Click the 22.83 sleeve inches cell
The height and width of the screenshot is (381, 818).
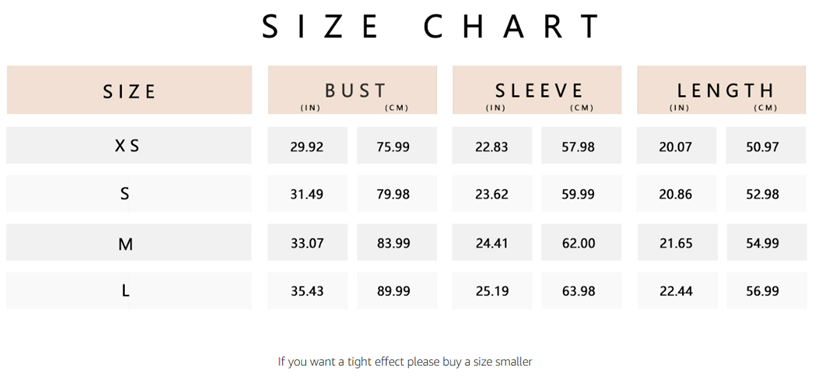click(492, 146)
